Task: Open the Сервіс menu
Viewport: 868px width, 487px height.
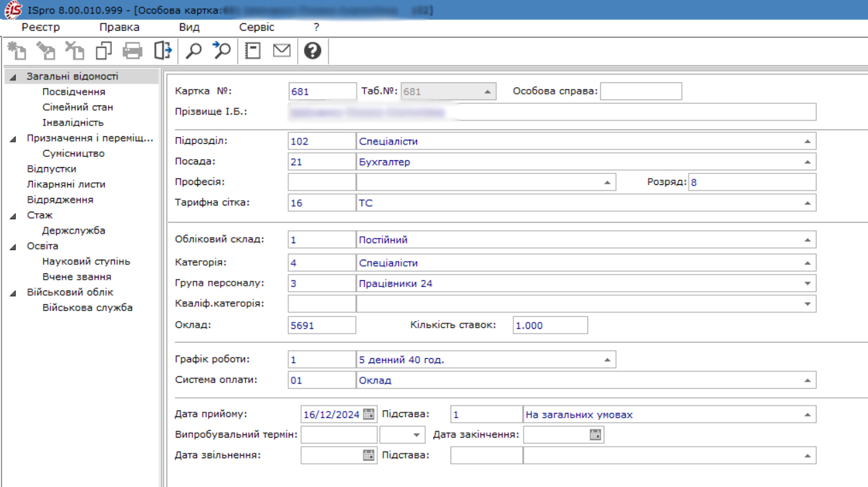Action: point(257,27)
